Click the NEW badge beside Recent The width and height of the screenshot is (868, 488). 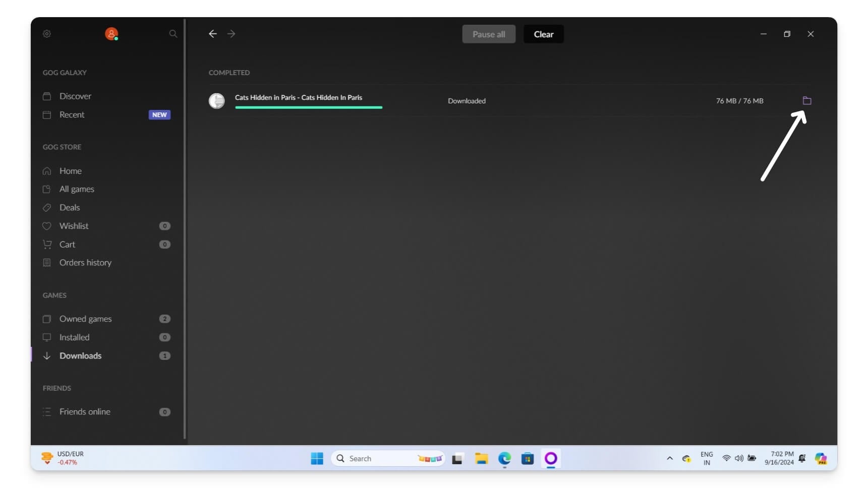(159, 115)
